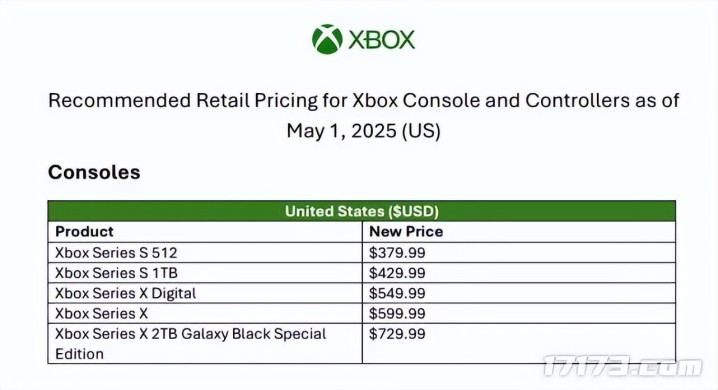Click the 17173.com watermark
718x390 pixels.
tap(622, 367)
